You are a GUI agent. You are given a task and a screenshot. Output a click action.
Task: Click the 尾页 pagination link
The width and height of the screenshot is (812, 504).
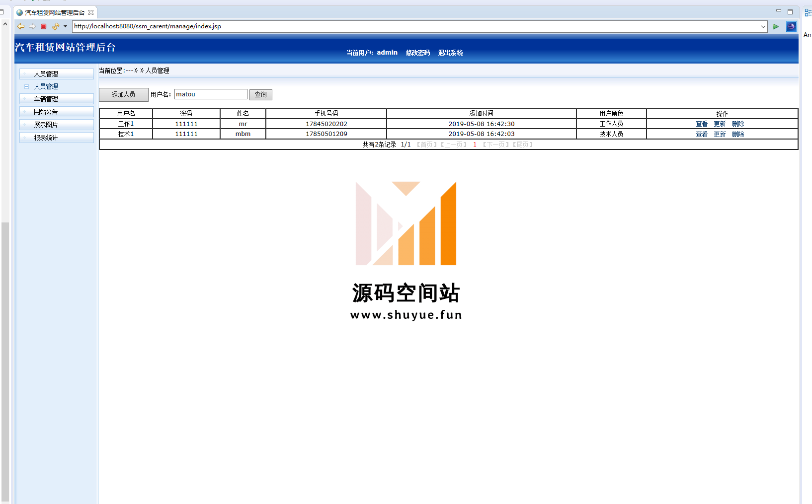click(523, 145)
